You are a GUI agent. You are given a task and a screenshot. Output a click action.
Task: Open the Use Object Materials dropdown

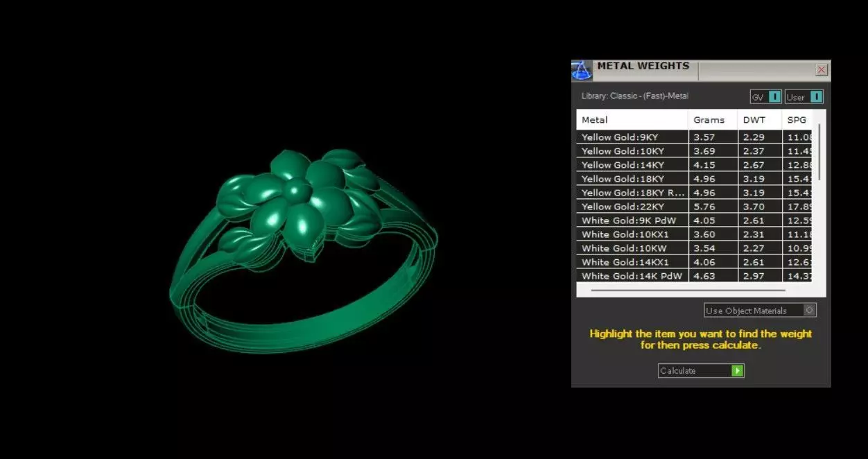(x=760, y=311)
